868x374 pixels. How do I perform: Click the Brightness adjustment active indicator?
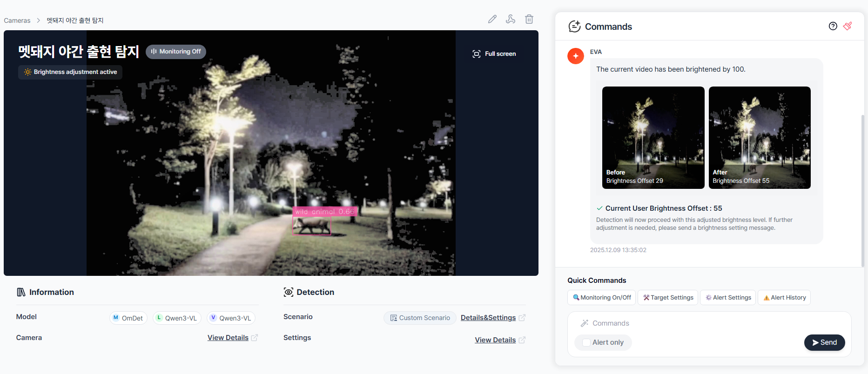(70, 72)
